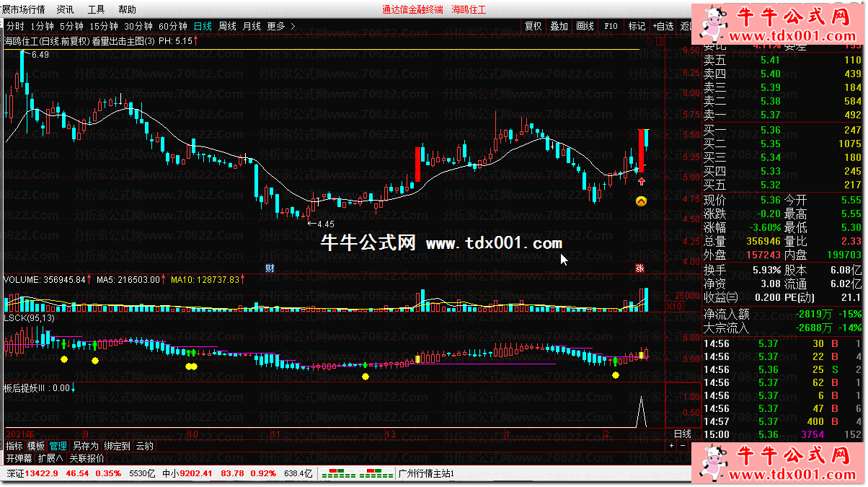
Task: Open the 复权 price adjustment dropdown
Action: pyautogui.click(x=533, y=27)
